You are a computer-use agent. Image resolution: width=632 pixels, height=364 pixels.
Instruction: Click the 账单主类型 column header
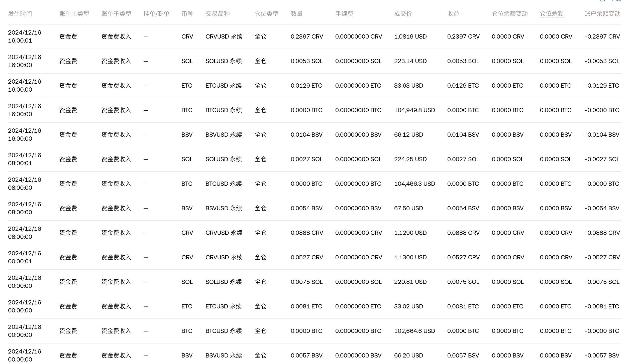click(74, 14)
